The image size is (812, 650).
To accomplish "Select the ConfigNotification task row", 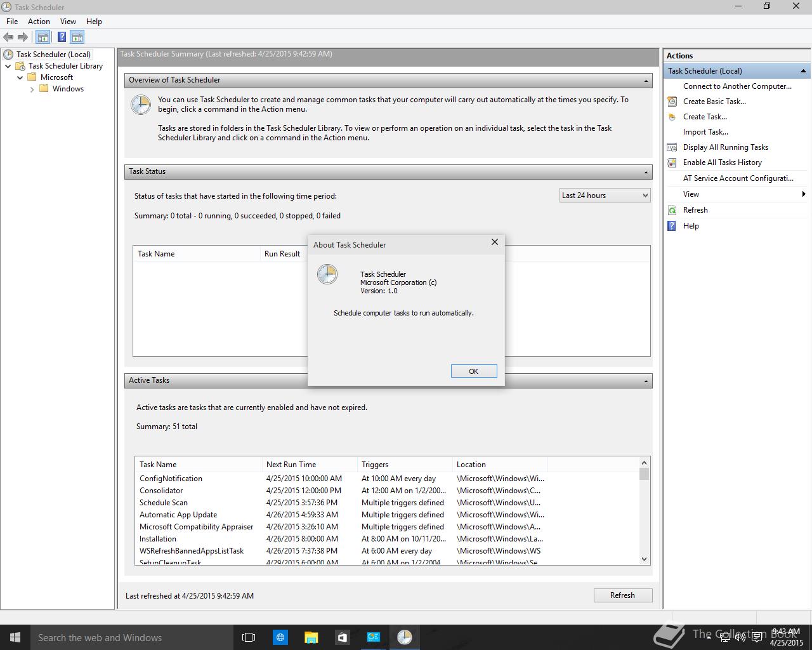I will (342, 479).
